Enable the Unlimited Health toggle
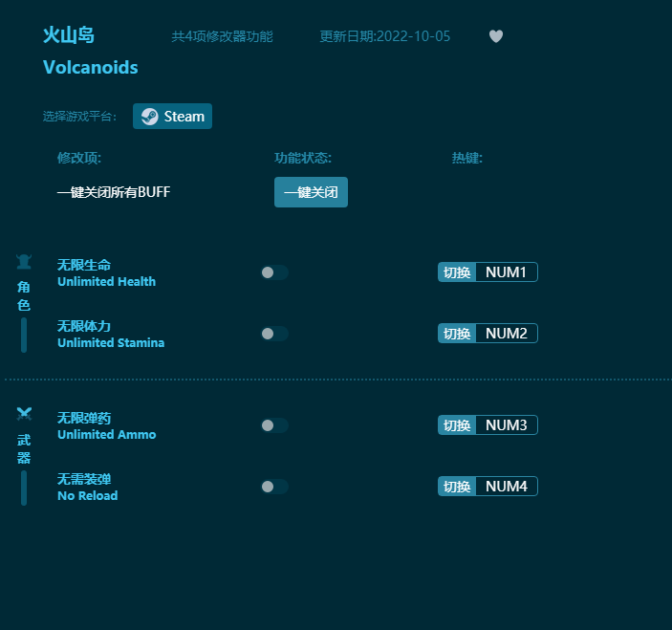672x630 pixels. click(274, 272)
